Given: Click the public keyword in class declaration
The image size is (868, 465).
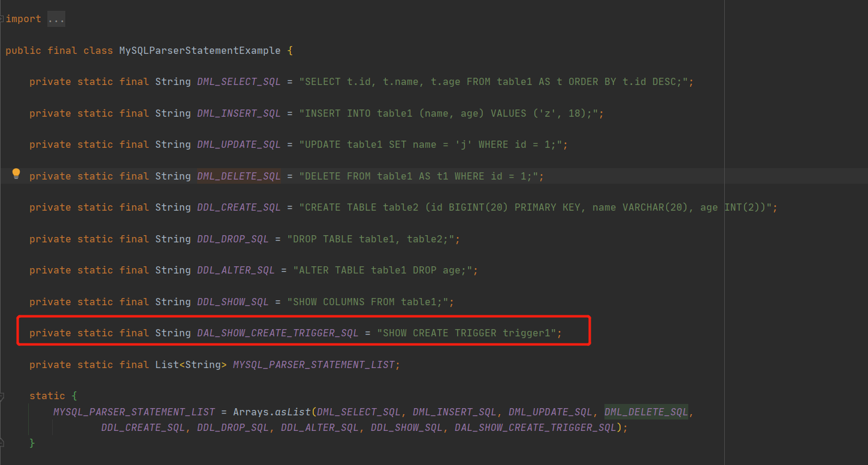Looking at the screenshot, I should coord(23,51).
